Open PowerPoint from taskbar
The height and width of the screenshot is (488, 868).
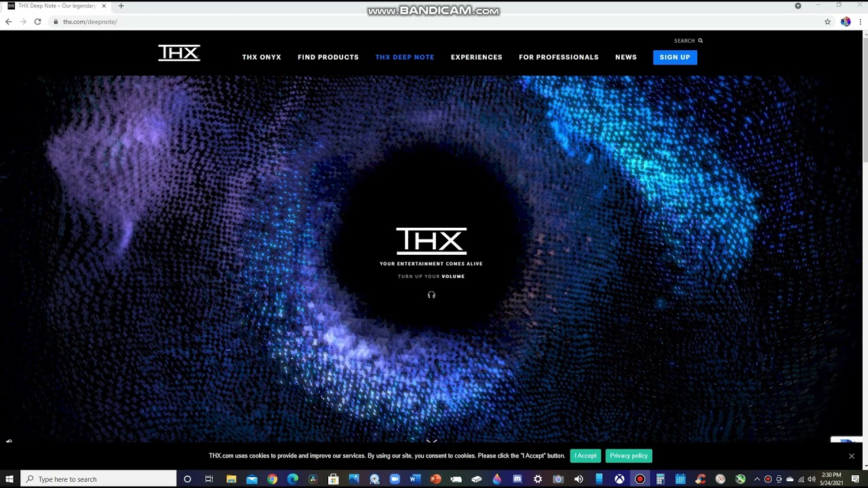click(x=436, y=479)
